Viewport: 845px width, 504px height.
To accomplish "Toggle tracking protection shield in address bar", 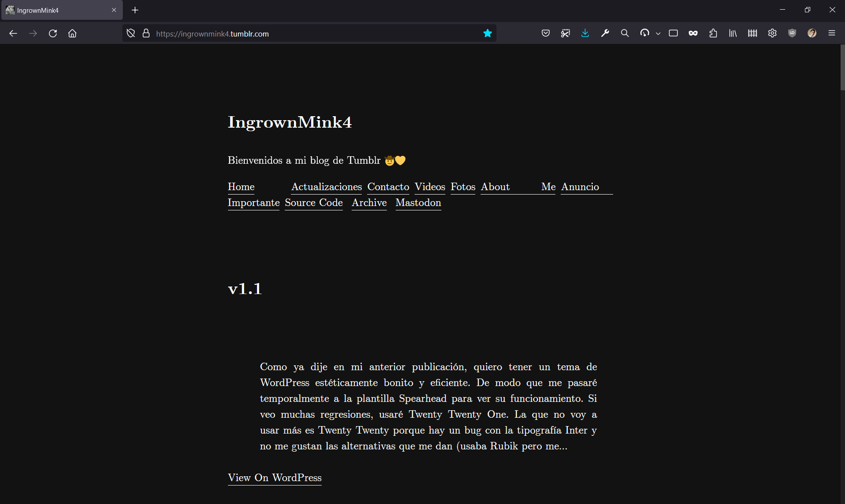I will point(131,33).
